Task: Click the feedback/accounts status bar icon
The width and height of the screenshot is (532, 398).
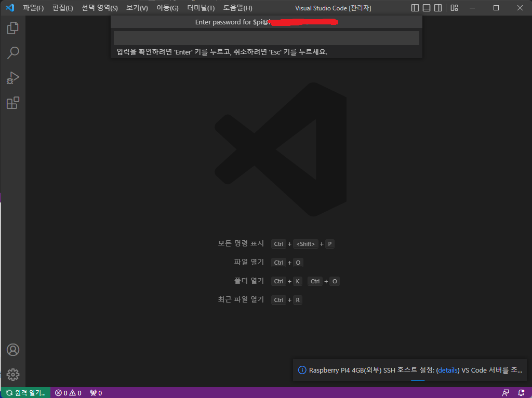Action: click(x=506, y=393)
